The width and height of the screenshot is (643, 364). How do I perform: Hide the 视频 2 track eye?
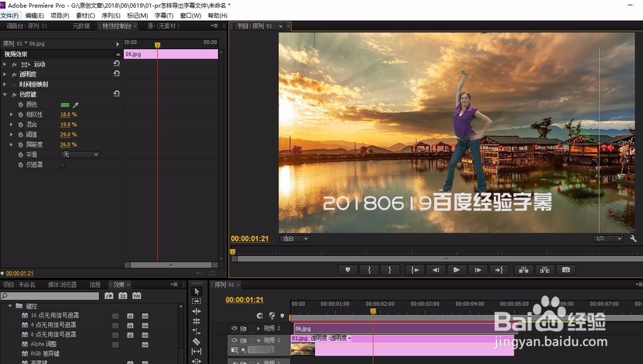tap(234, 328)
